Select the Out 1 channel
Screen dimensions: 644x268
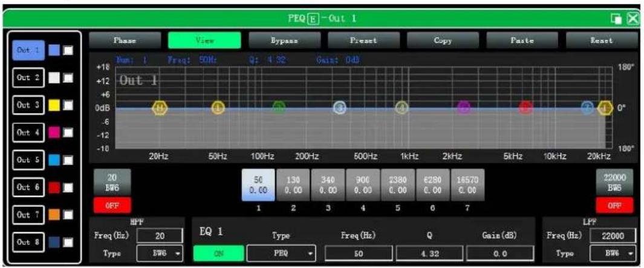coord(28,50)
